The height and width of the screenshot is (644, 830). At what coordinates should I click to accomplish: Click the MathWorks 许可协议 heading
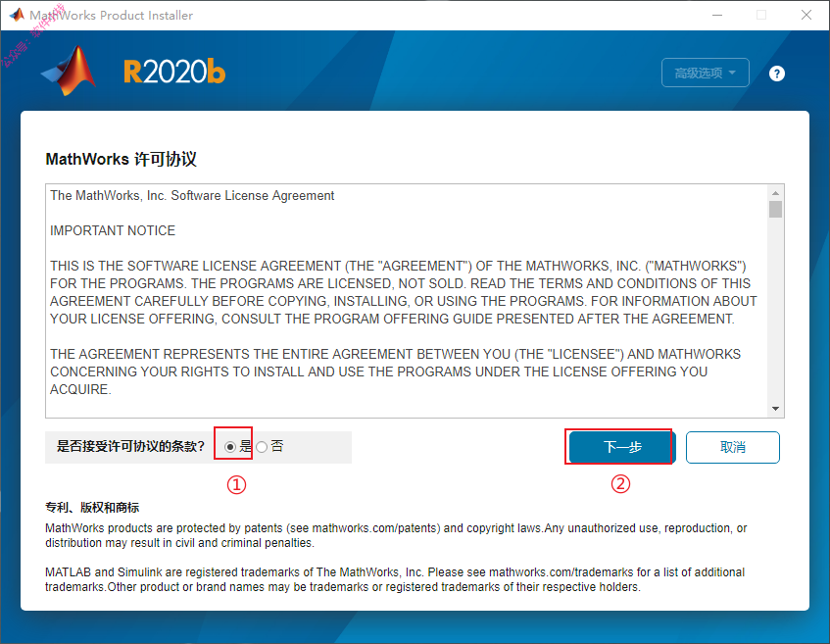pos(122,159)
